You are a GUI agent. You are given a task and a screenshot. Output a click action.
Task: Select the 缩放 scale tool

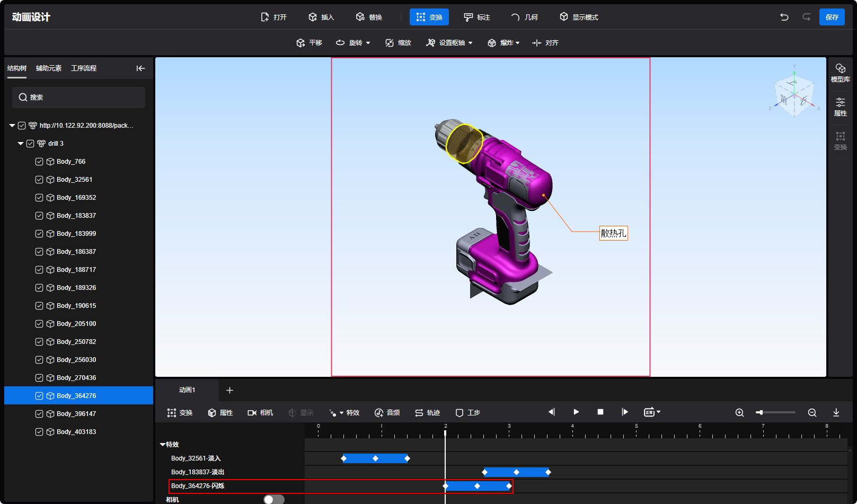click(398, 43)
